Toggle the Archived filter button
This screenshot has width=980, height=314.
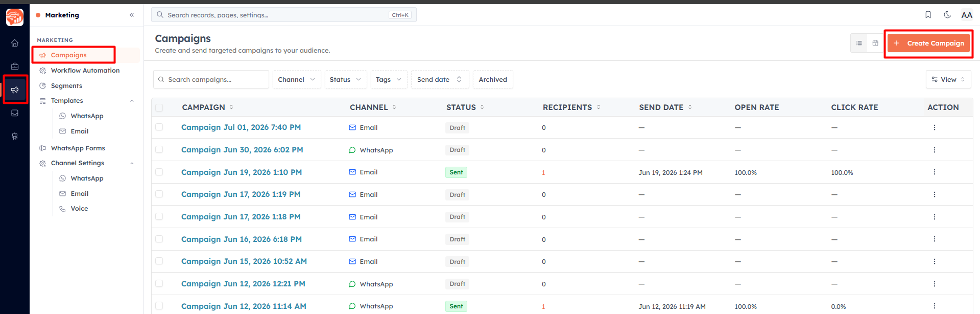493,79
